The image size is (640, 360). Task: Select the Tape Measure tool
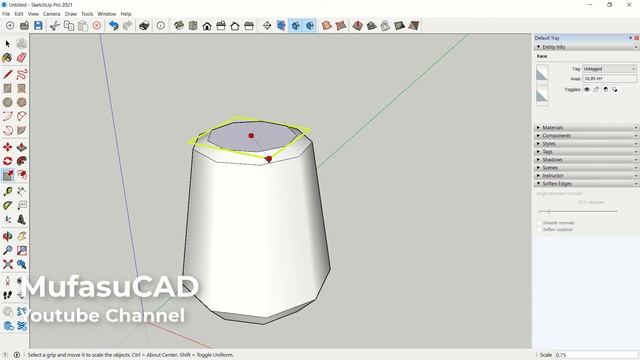8,191
